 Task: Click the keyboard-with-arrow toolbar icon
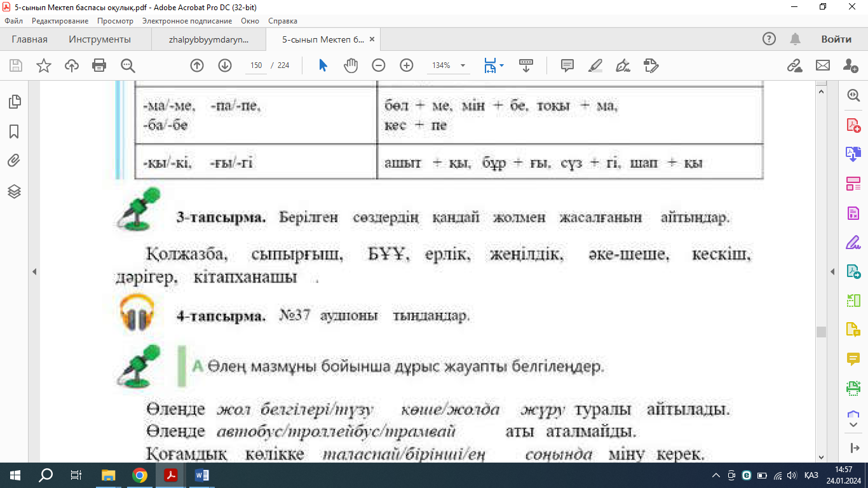(526, 65)
